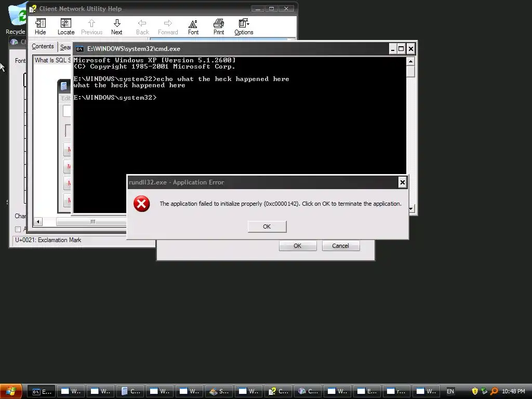This screenshot has width=532, height=399.
Task: Open the Windows Start menu
Action: pos(11,391)
